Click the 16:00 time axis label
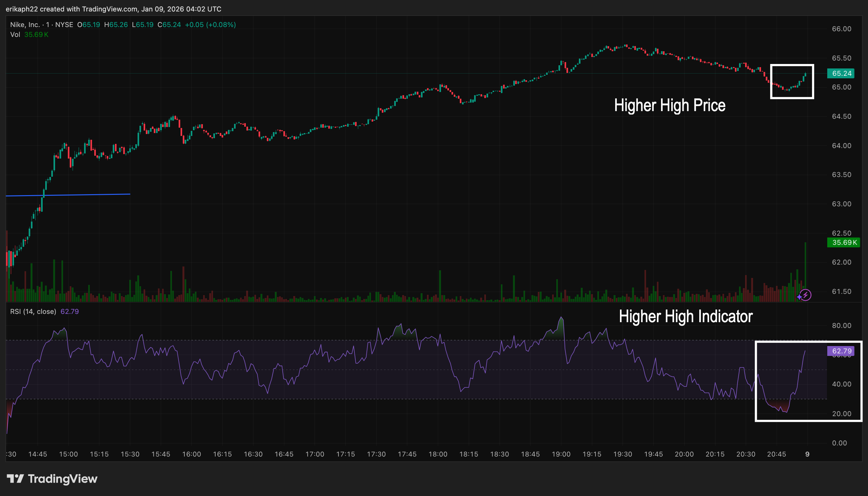The width and height of the screenshot is (868, 496). pyautogui.click(x=191, y=454)
